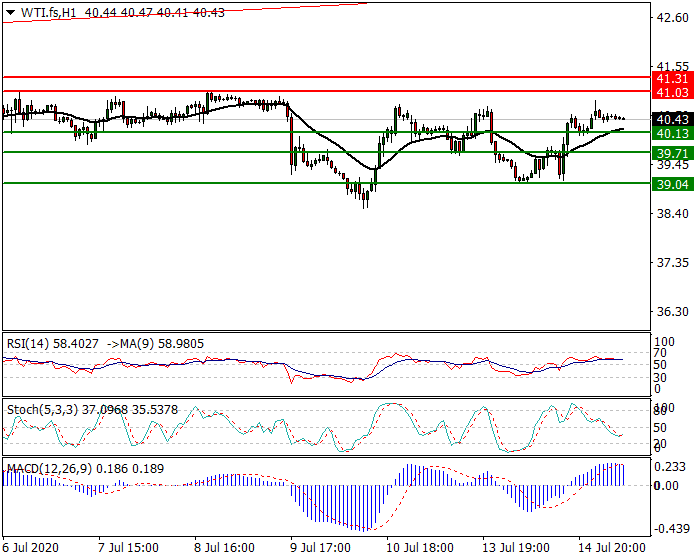Select the WTI.fs,H1 chart title text
This screenshot has height=560, width=700.
(49, 13)
